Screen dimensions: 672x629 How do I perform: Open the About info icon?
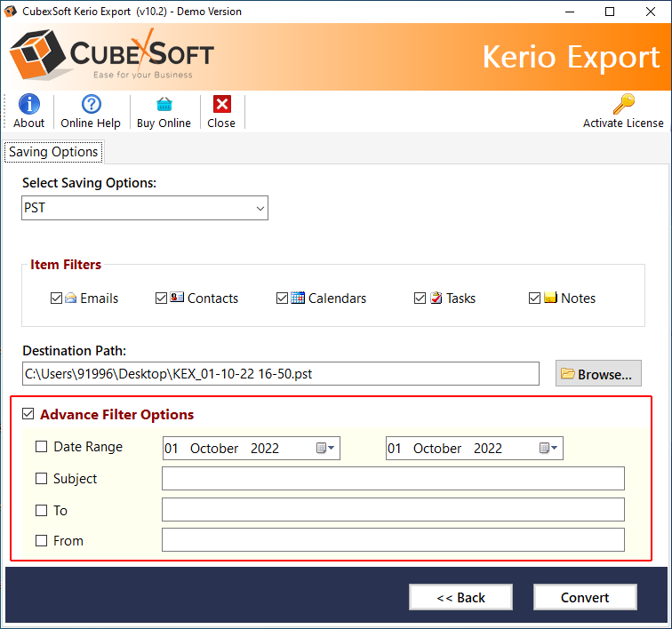tap(29, 104)
